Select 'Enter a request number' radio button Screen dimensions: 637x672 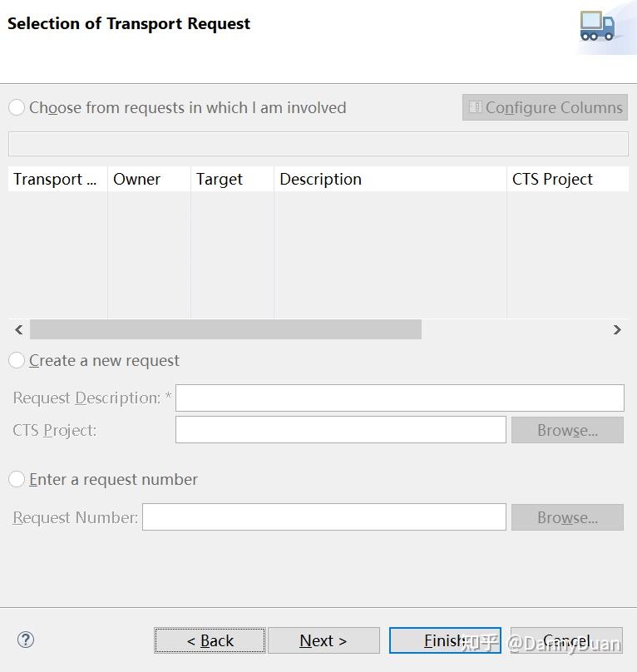click(17, 479)
